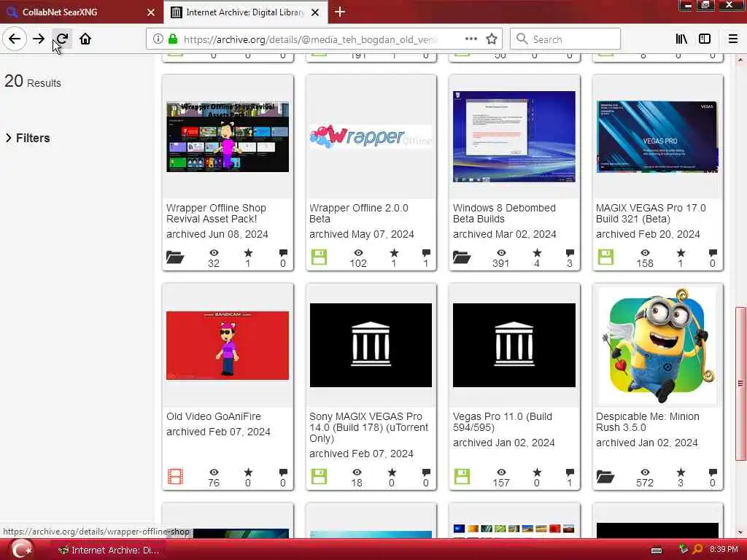
Task: Go back to the previous page
Action: [x=15, y=39]
